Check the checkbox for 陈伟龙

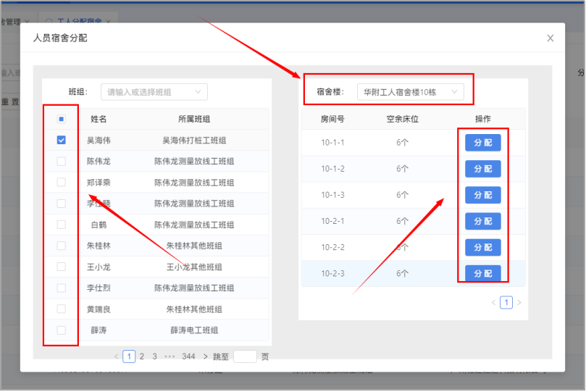tap(62, 161)
